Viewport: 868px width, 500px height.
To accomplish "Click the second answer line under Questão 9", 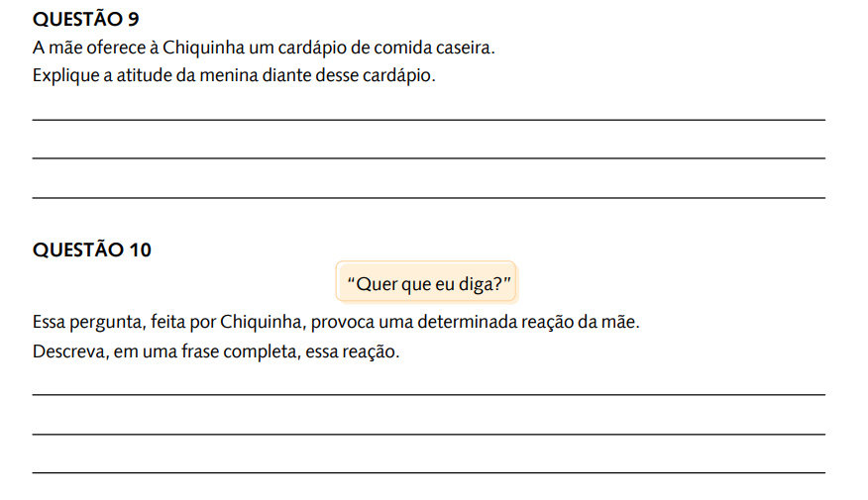I will point(428,158).
